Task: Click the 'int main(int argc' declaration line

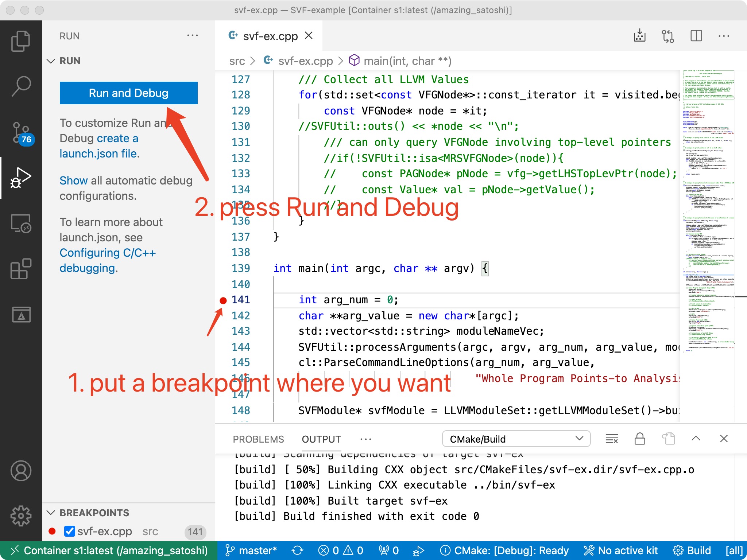Action: click(381, 268)
